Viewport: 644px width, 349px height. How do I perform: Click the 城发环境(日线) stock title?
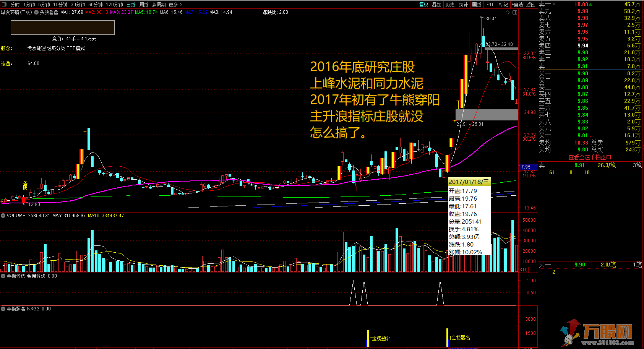[16, 12]
